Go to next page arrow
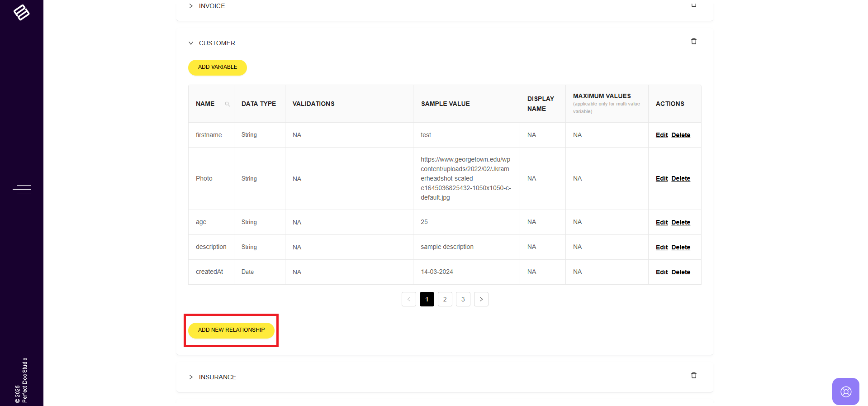This screenshot has height=406, width=868. pos(481,299)
